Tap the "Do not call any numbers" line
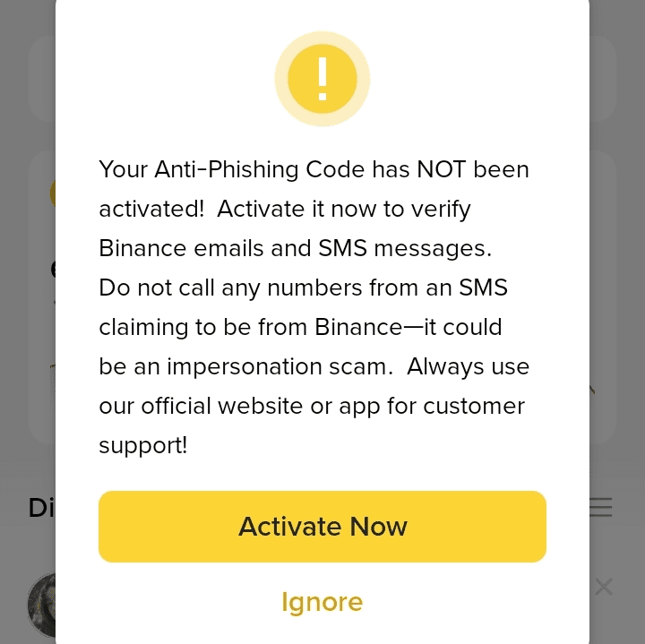This screenshot has width=645, height=644. click(x=303, y=288)
